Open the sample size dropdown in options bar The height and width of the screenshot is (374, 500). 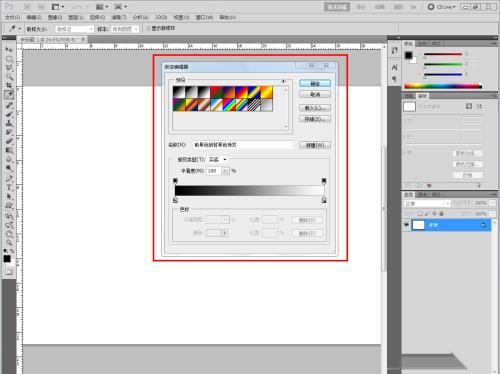tap(74, 29)
